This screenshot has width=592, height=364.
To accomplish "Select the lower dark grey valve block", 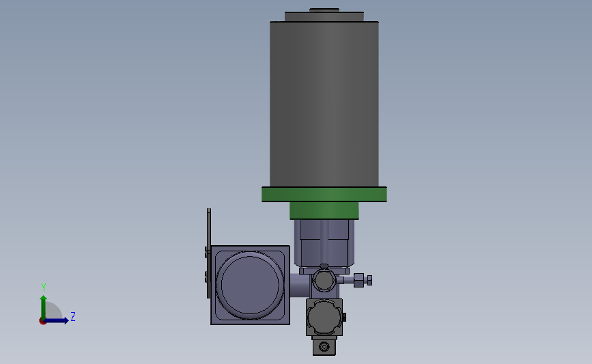I will click(324, 317).
